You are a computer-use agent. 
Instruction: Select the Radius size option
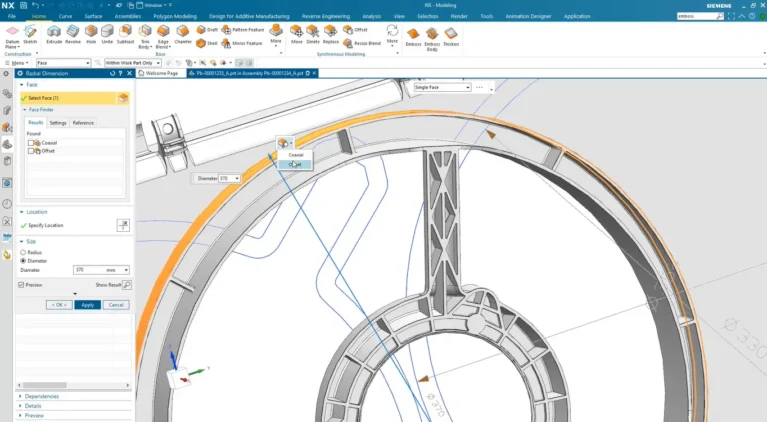click(23, 252)
